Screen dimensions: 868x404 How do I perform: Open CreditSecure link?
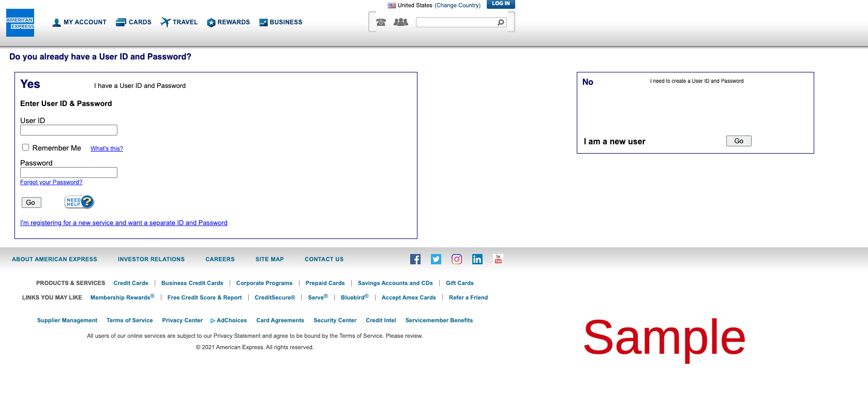point(275,297)
